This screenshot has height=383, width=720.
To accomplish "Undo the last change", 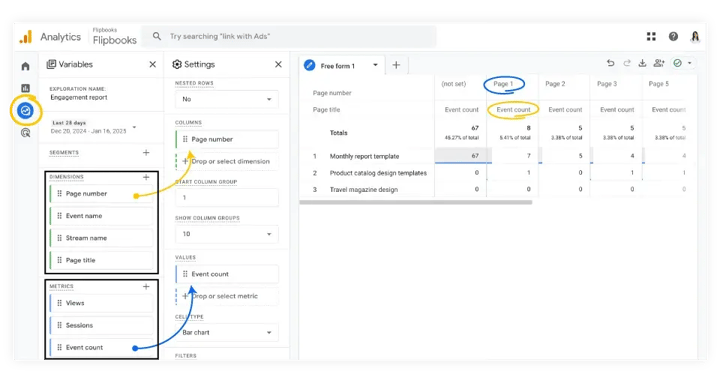I will [x=610, y=63].
